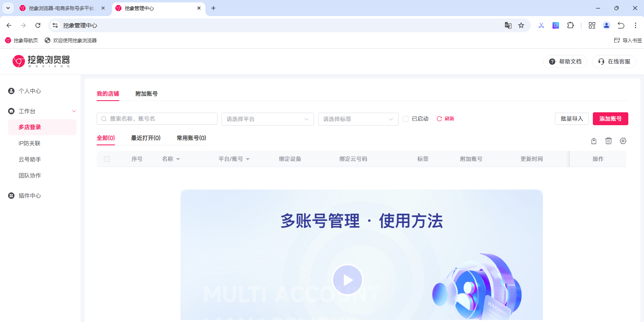Open the 请选择平台 platform dropdown
This screenshot has height=322, width=644.
click(267, 119)
